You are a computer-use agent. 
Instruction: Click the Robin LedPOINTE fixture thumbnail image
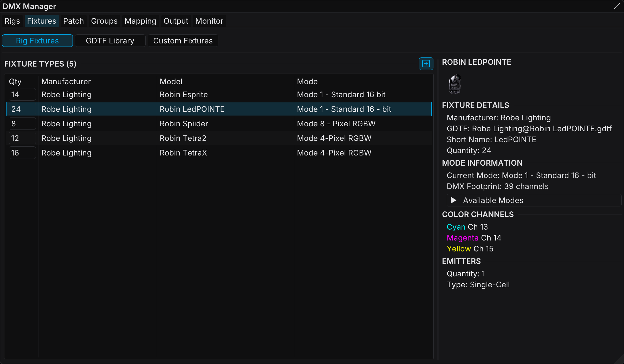pos(455,84)
